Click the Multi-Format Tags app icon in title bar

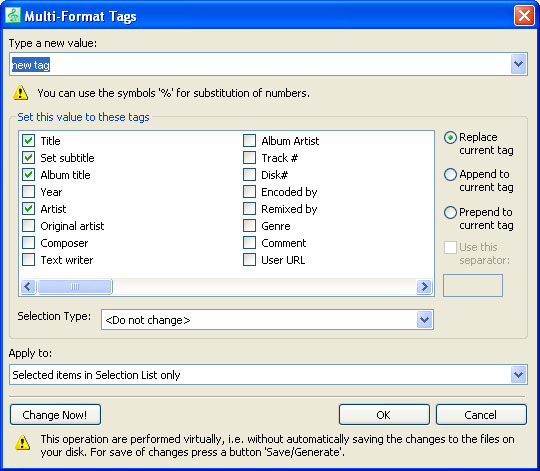tap(13, 15)
